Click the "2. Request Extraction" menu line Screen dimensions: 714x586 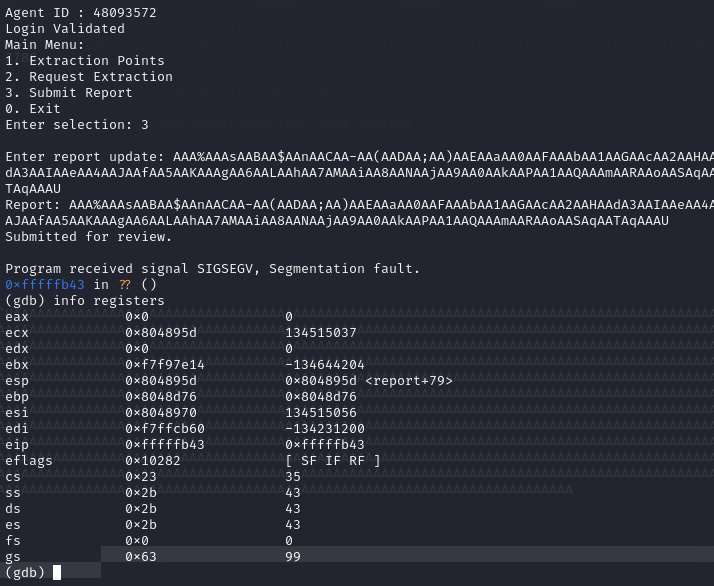pyautogui.click(x=89, y=77)
